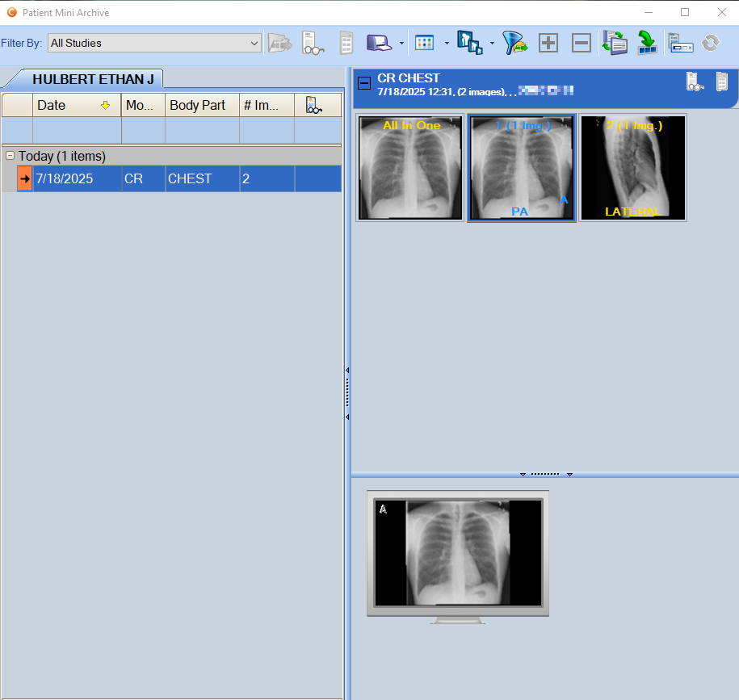
Task: Close the Patient Mini Archive window
Action: [721, 13]
